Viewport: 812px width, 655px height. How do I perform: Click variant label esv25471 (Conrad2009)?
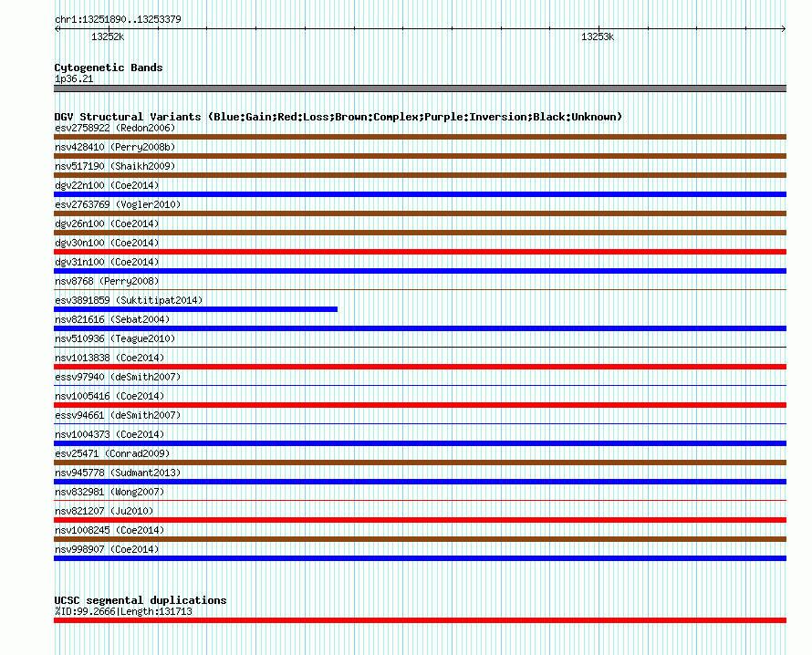pyautogui.click(x=112, y=453)
